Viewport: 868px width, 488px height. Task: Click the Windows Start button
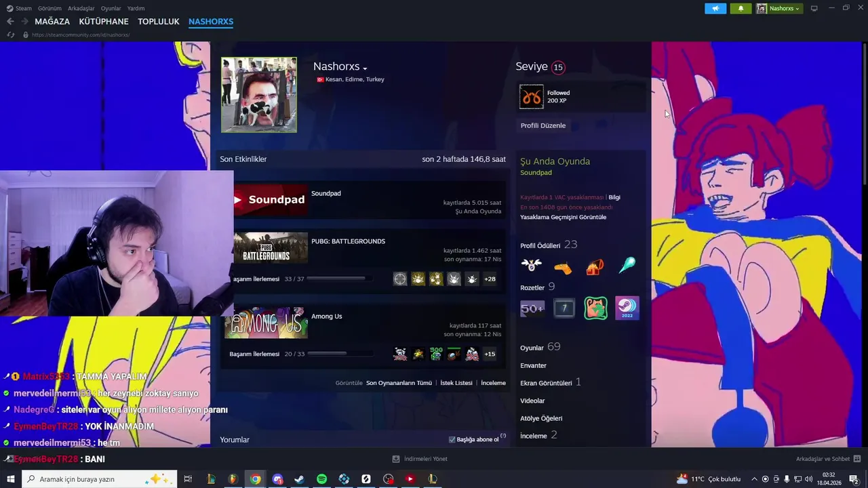[10, 479]
